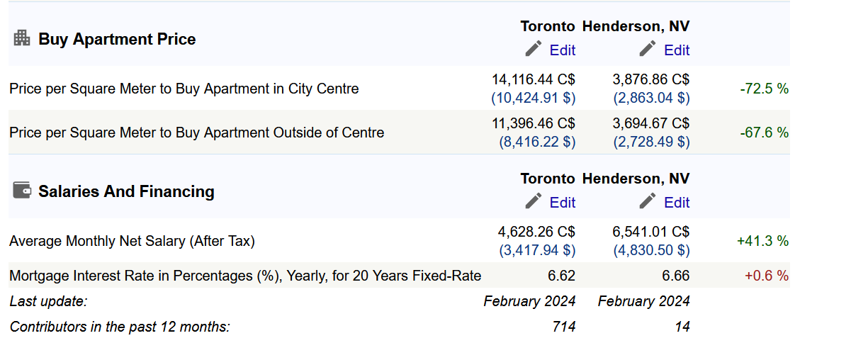
Task: Click the building icon beside Buy Apartment Price
Action: 22,38
